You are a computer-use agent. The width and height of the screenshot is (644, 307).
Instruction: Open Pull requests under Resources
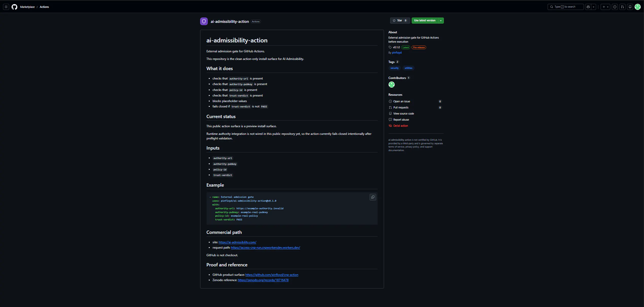coord(401,107)
